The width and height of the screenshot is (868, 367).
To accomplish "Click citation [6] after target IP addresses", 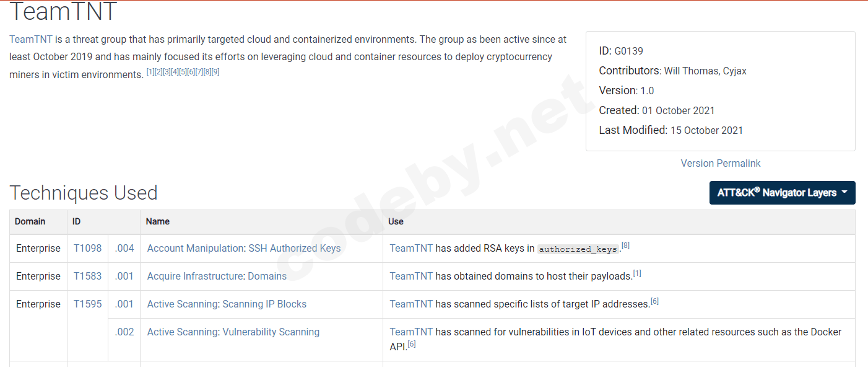I will tap(654, 301).
